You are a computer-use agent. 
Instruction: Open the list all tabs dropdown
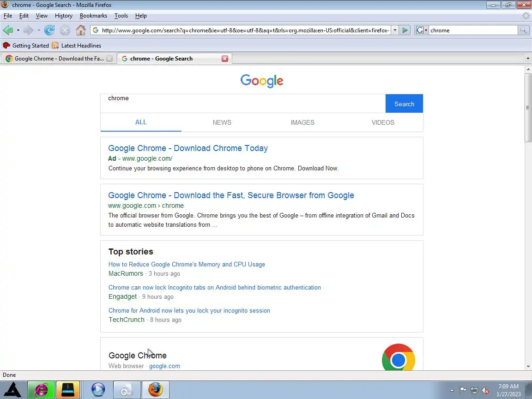[x=527, y=58]
